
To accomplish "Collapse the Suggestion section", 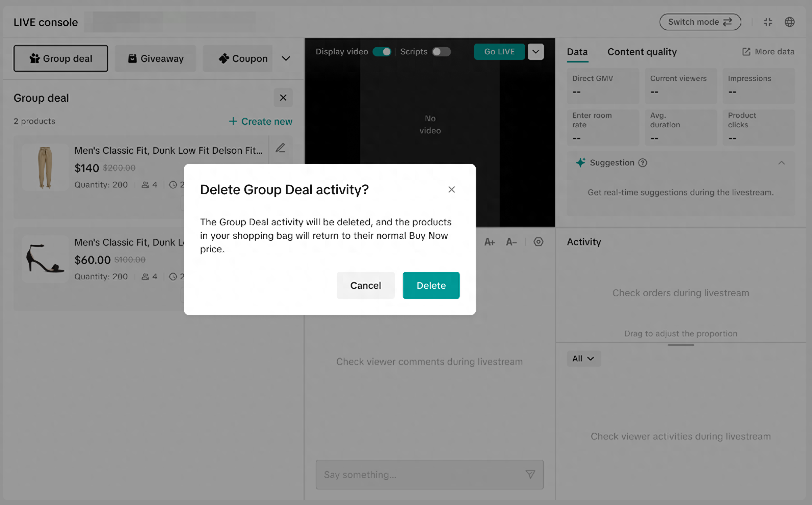I will pyautogui.click(x=781, y=163).
